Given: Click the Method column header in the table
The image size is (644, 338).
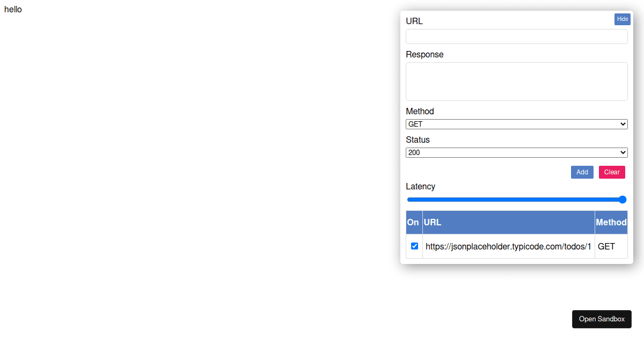Looking at the screenshot, I should pyautogui.click(x=611, y=222).
